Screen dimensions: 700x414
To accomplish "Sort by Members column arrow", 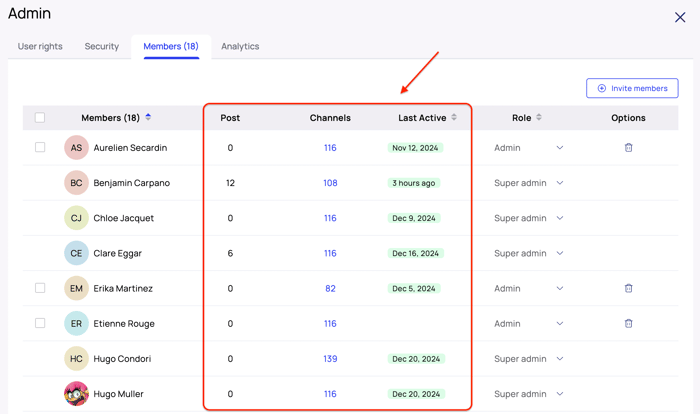I will pos(148,117).
